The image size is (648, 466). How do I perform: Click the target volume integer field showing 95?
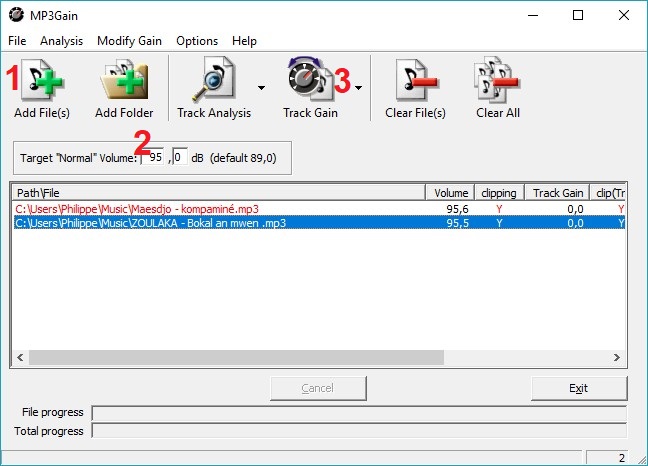(152, 157)
